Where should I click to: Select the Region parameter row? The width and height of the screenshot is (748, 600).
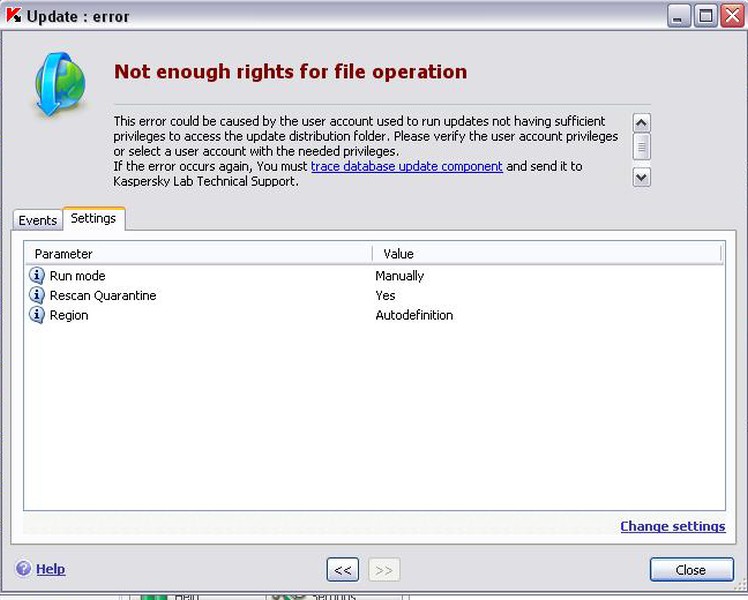[374, 315]
